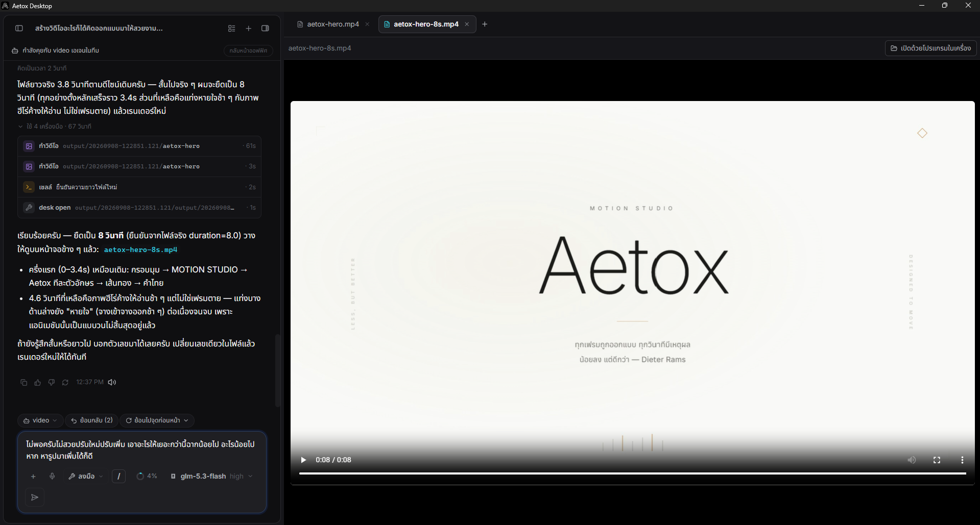The width and height of the screenshot is (980, 525).
Task: Click the aetox-hero-8s.mp4 file name label
Action: click(x=320, y=48)
